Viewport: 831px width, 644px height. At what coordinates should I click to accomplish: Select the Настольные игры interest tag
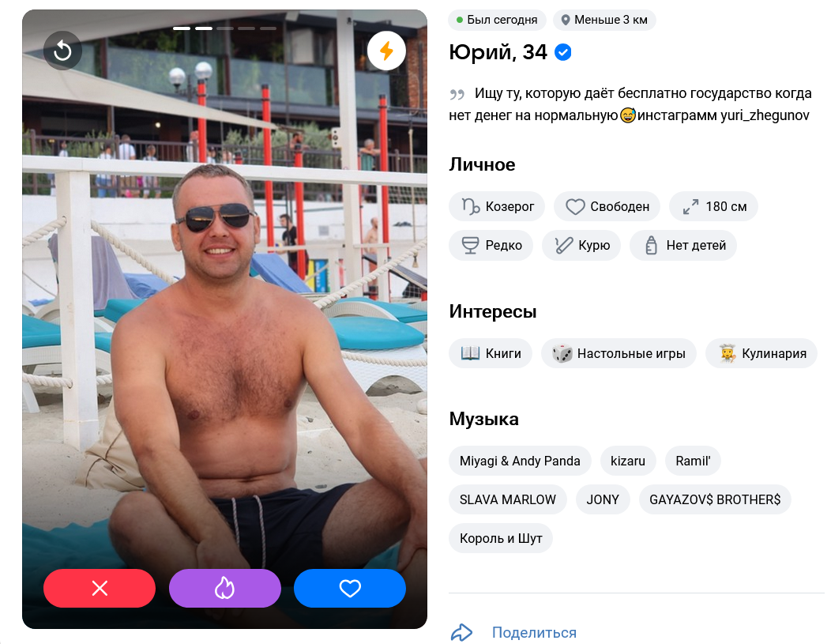click(x=619, y=353)
